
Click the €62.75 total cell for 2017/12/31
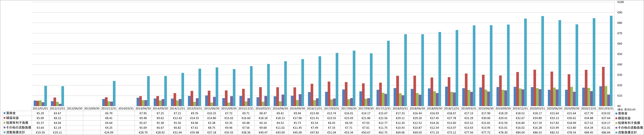[x=383, y=132]
